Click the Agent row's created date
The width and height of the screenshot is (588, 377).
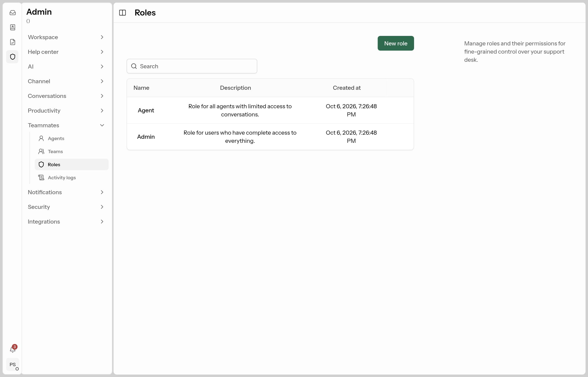351,110
